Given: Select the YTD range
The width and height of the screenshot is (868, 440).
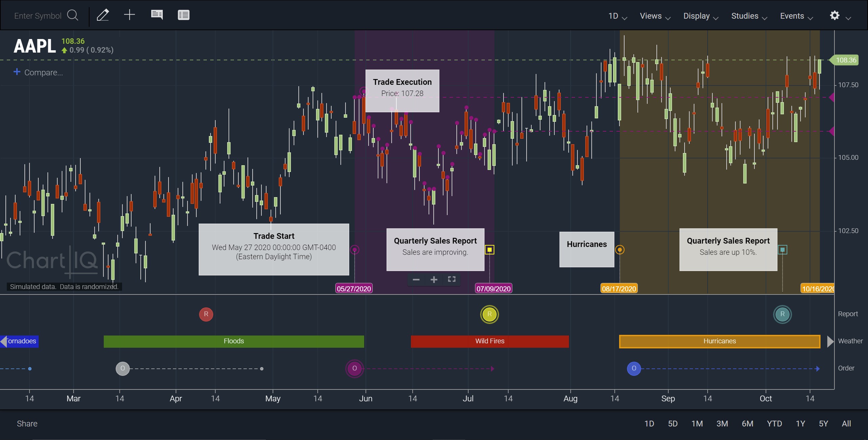Looking at the screenshot, I should (774, 423).
